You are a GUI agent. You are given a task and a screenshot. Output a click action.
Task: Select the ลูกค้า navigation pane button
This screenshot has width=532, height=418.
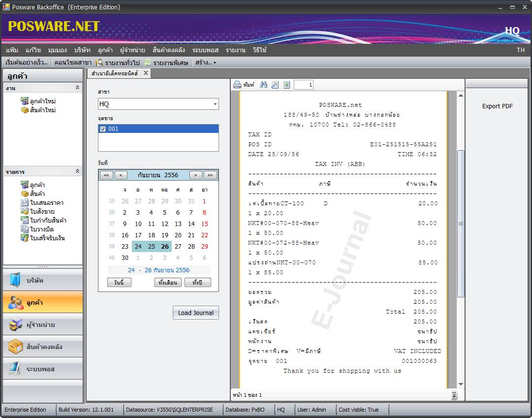(x=43, y=302)
